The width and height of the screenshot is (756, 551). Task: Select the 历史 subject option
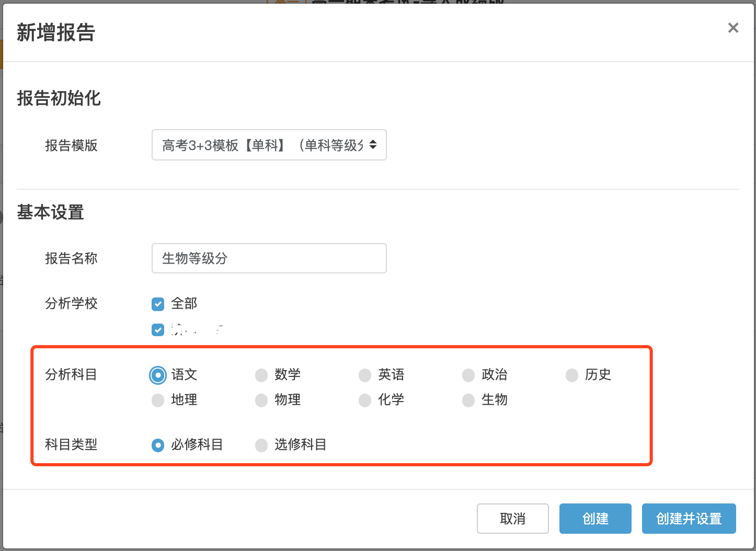[572, 375]
